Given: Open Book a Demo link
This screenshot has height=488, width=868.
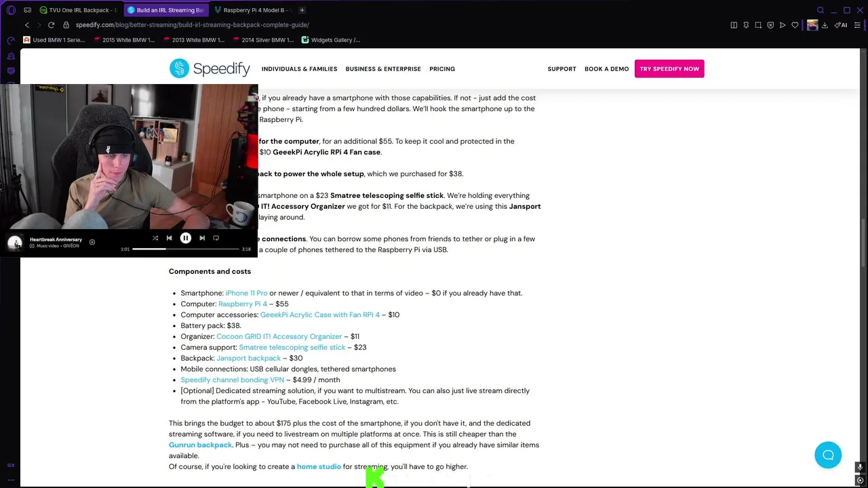Looking at the screenshot, I should (607, 69).
